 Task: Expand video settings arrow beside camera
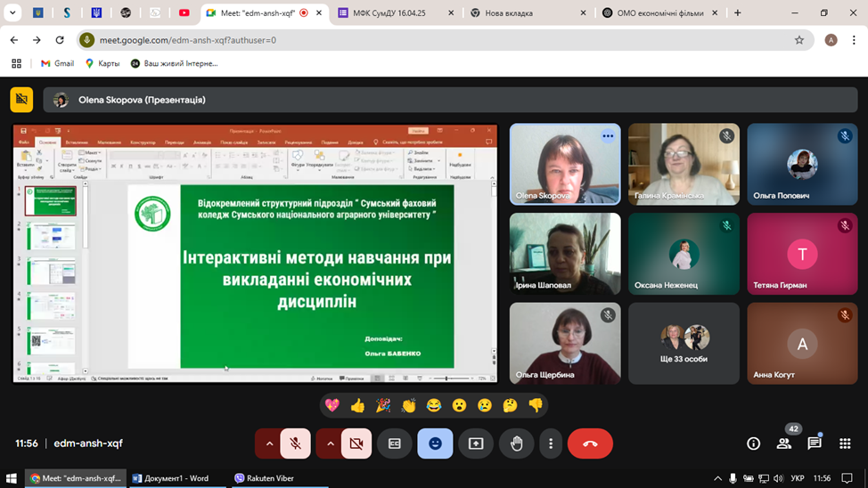coord(329,443)
